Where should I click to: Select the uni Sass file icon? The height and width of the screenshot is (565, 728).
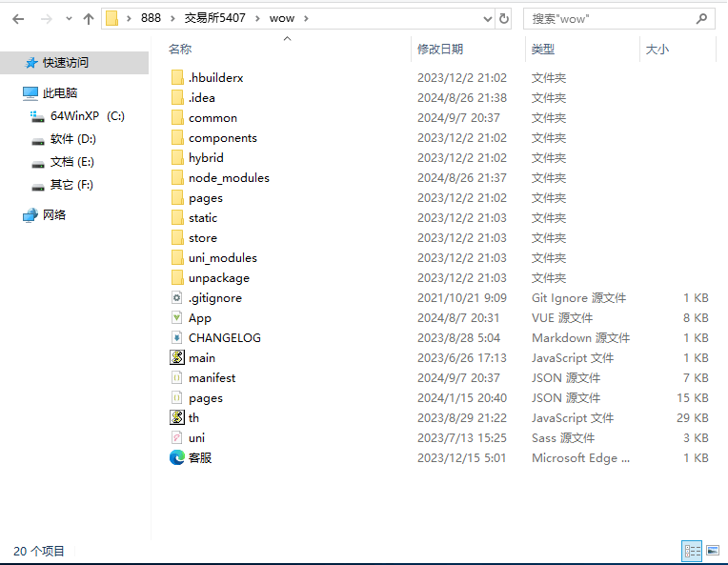[177, 437]
